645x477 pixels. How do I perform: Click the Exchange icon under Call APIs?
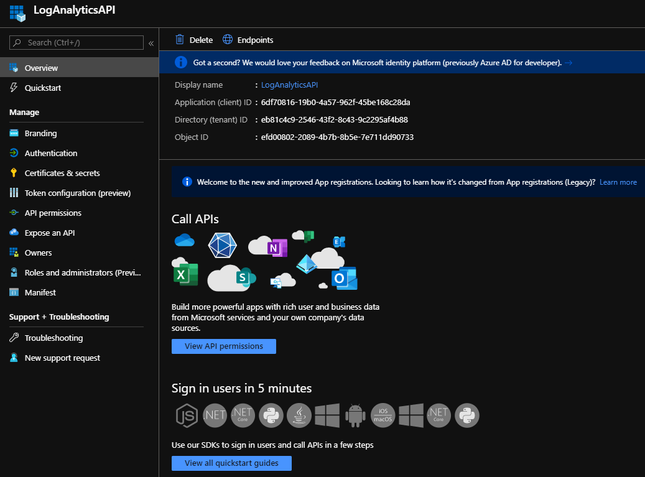pyautogui.click(x=339, y=242)
